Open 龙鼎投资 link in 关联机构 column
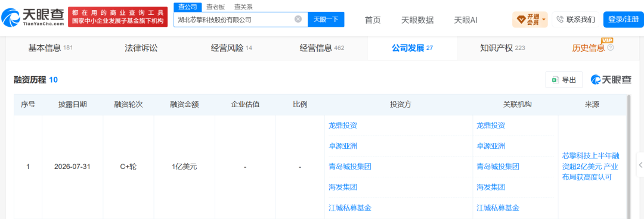Image resolution: width=644 pixels, height=219 pixels. [x=491, y=126]
